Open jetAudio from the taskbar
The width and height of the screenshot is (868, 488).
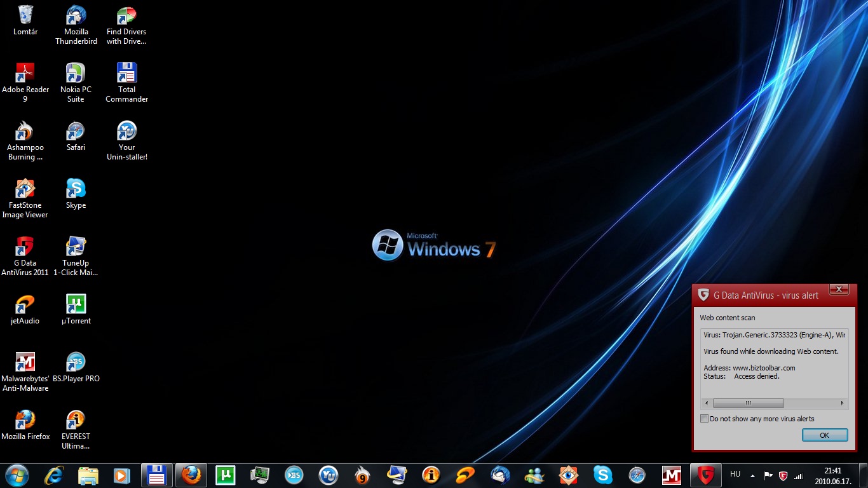tap(465, 475)
